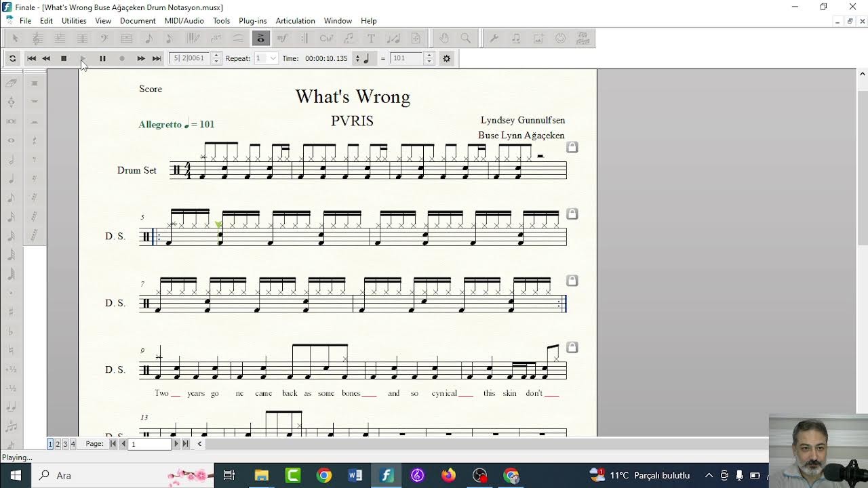The height and width of the screenshot is (488, 868).
Task: Select the HyperScribe tool
Action: pyautogui.click(x=193, y=39)
